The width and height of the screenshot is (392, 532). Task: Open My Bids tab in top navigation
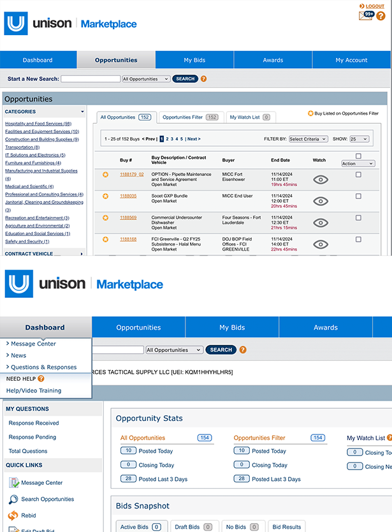click(x=194, y=60)
